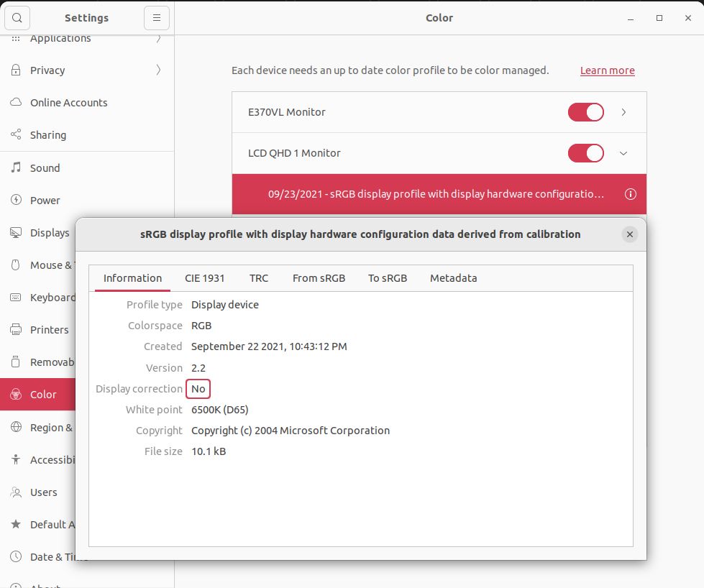
Task: Click the Colorspace value RGB
Action: tap(201, 326)
